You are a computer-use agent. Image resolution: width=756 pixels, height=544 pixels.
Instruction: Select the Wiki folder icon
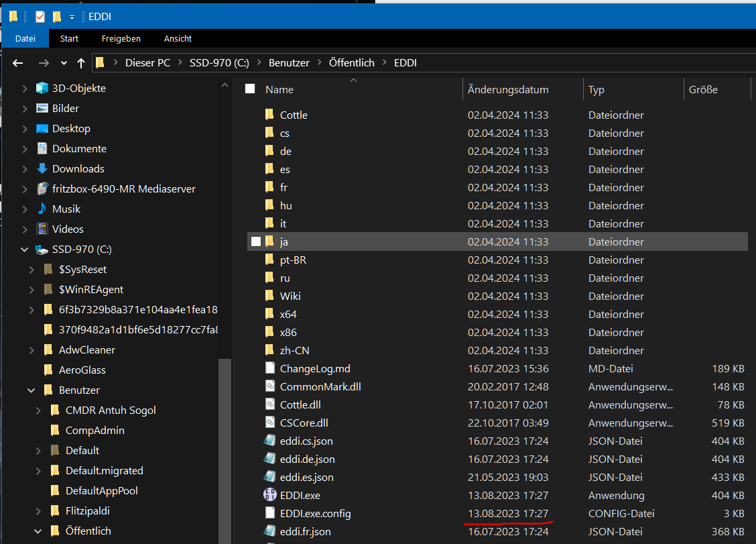(x=269, y=295)
